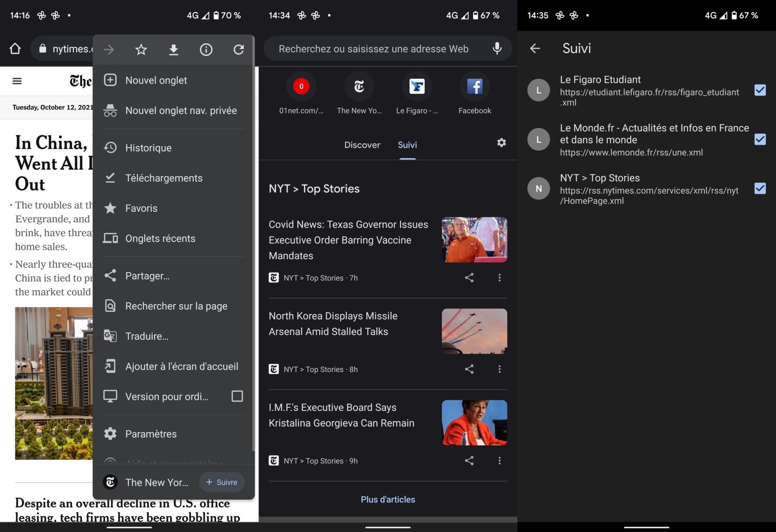Open feed settings gear icon
776x532 pixels.
tap(501, 143)
